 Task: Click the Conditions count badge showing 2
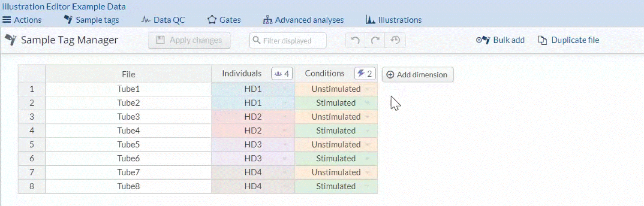[x=365, y=74]
